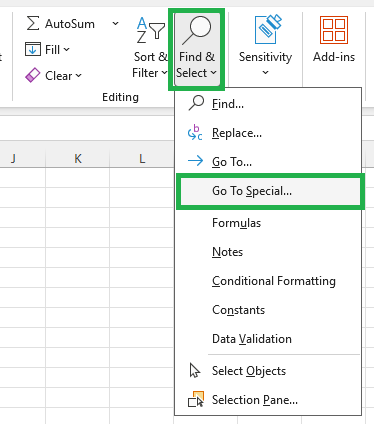This screenshot has width=377, height=424.
Task: Click the Select Objects cursor icon
Action: coord(195,370)
